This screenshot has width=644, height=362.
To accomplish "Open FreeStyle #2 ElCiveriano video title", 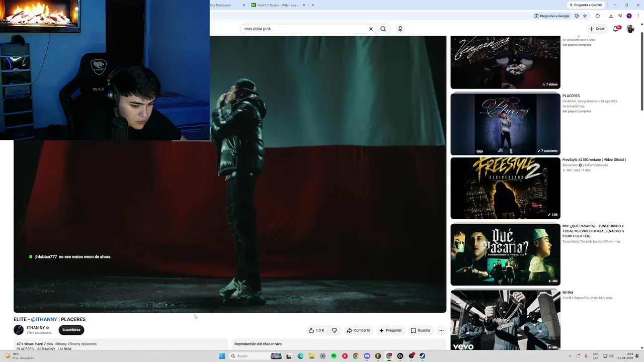I will 594,160.
